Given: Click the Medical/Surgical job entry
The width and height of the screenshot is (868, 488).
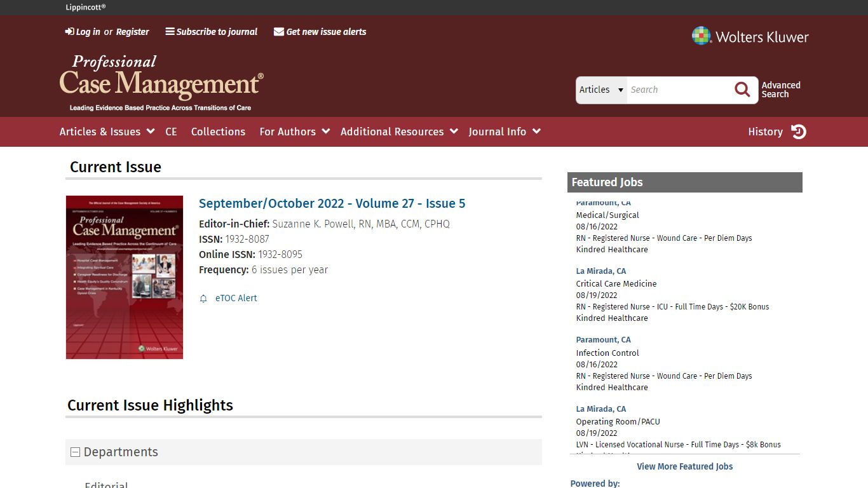Looking at the screenshot, I should click(607, 215).
